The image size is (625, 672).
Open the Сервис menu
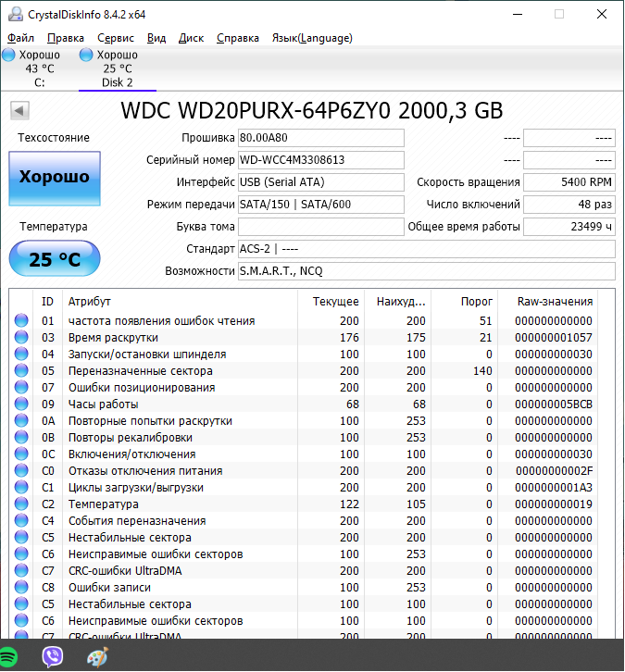coord(115,38)
